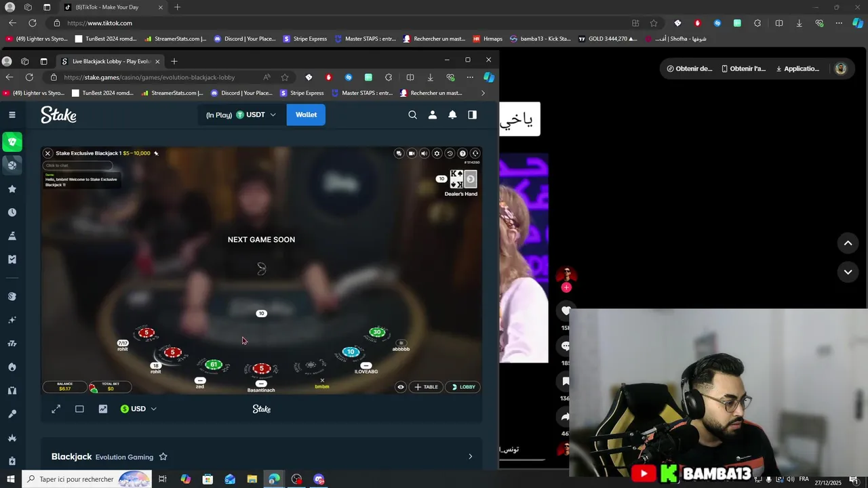
Task: Enter fullscreen mode for Stake game
Action: point(56,409)
